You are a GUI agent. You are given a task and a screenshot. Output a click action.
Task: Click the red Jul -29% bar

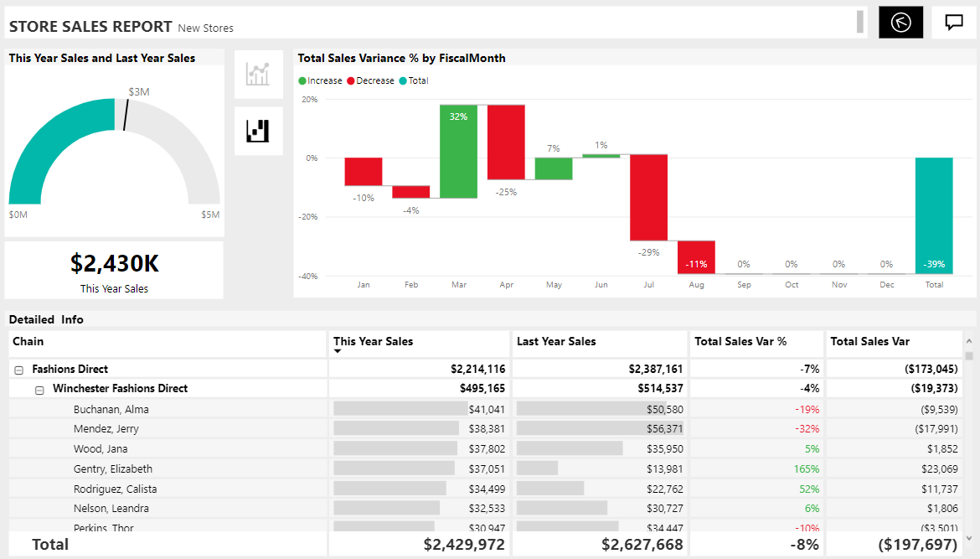click(x=648, y=198)
